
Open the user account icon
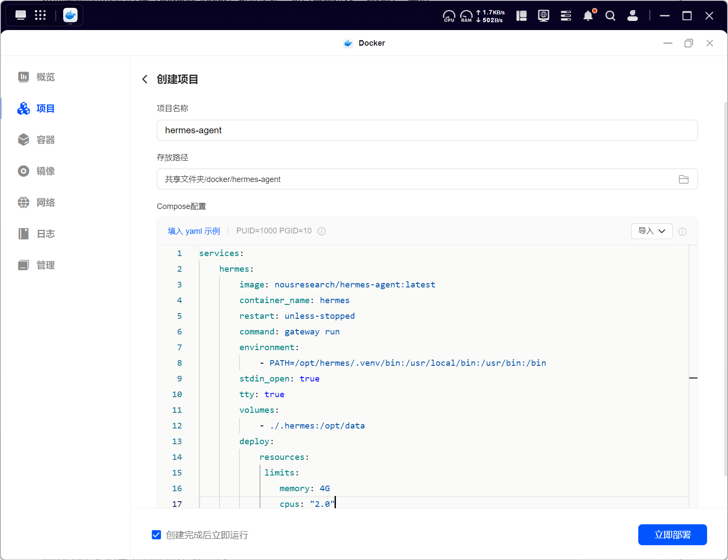point(632,16)
